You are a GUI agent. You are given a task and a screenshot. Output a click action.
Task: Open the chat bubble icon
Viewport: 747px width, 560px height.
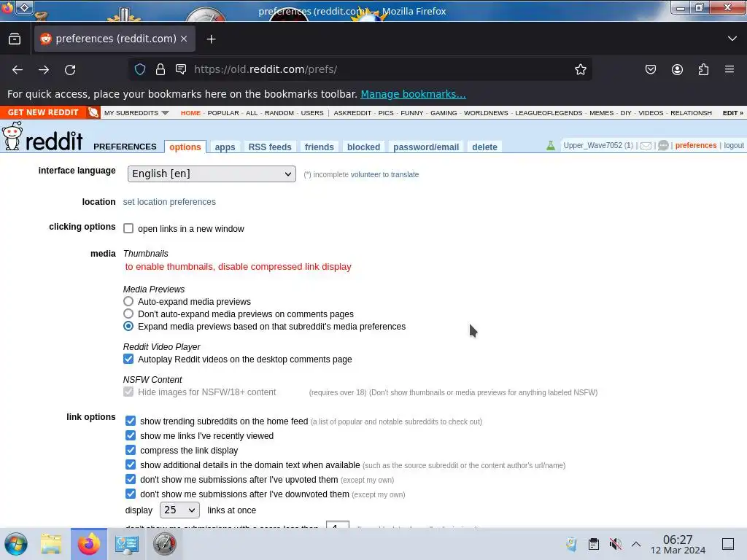(x=663, y=145)
